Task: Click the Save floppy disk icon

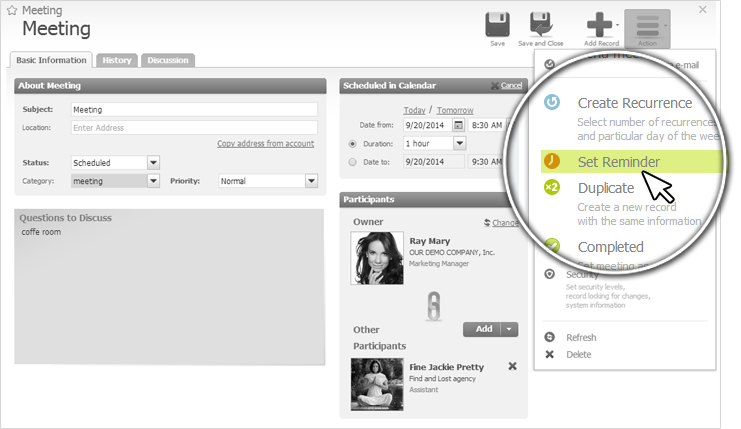Action: 497,25
